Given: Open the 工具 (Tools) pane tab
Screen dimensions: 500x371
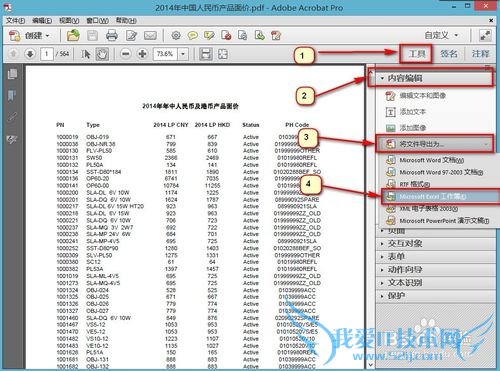Looking at the screenshot, I should click(x=416, y=54).
